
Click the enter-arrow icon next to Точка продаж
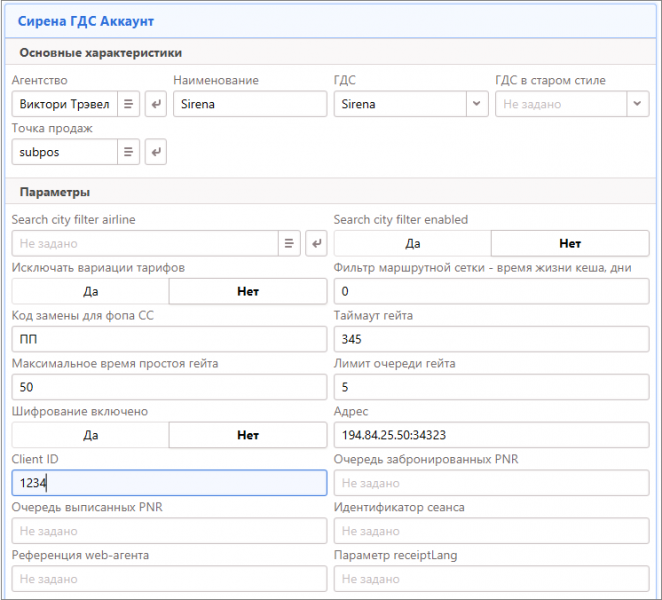tap(155, 151)
